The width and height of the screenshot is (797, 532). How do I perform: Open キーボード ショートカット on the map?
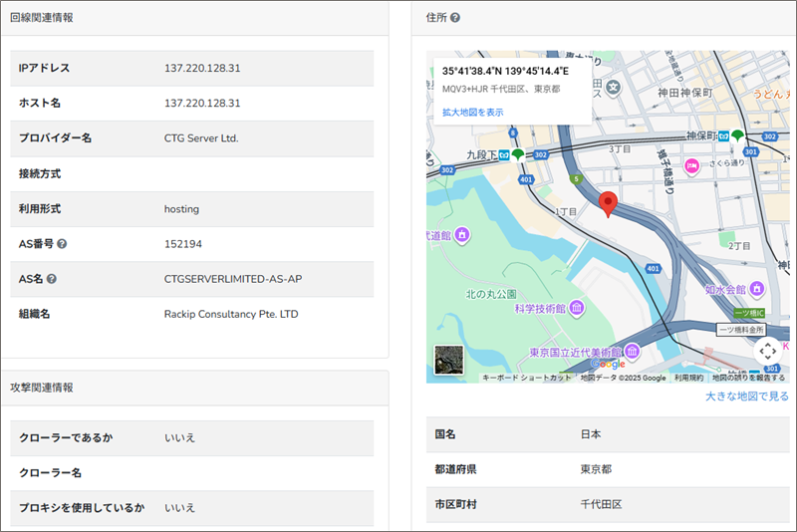(x=527, y=378)
